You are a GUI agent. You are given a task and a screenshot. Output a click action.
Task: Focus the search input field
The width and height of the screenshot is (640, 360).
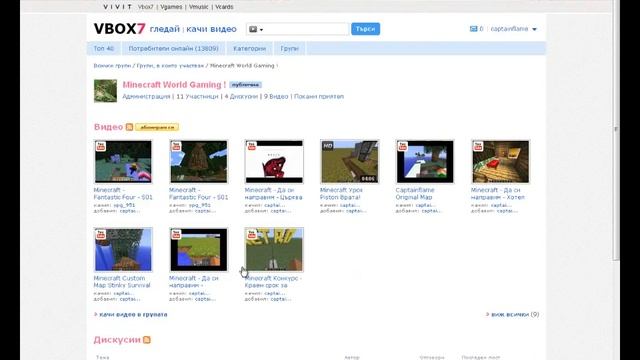click(x=306, y=29)
